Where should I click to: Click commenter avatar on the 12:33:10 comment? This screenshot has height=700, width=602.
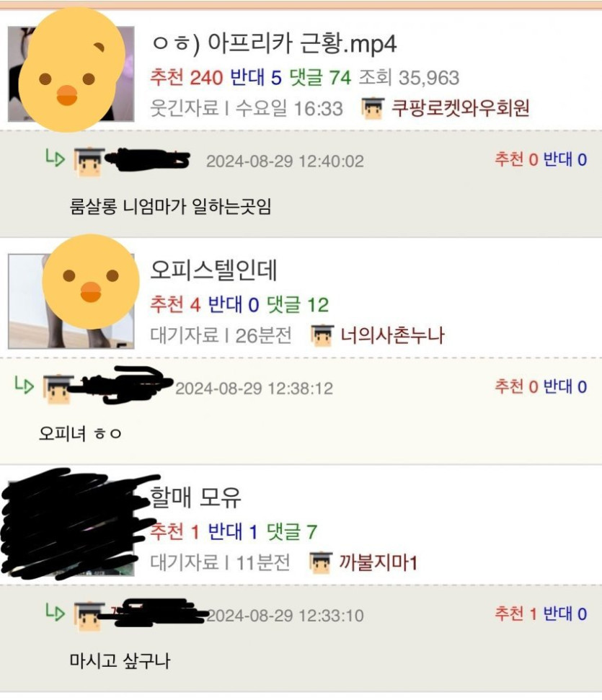click(89, 616)
